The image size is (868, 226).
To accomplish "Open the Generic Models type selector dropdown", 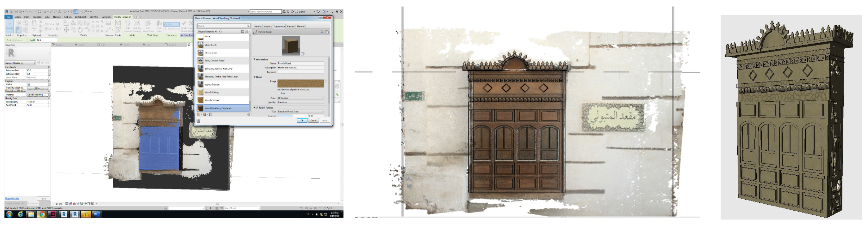I will (x=20, y=63).
